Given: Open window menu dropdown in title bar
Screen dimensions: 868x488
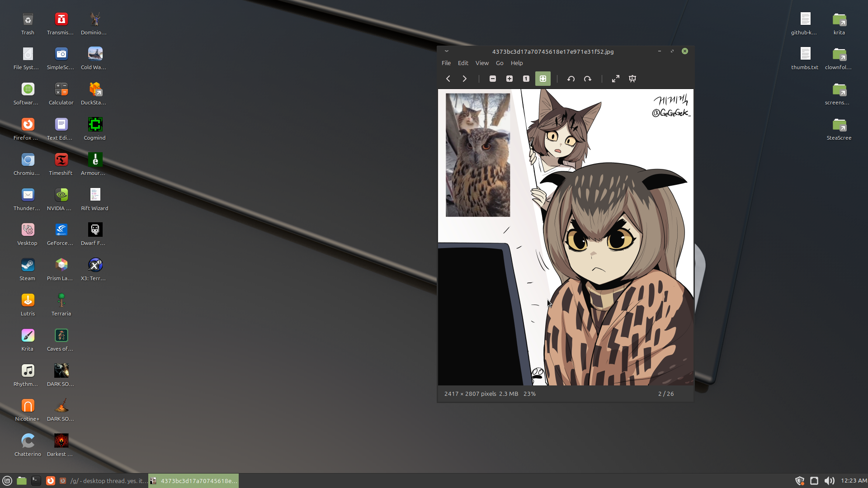Looking at the screenshot, I should pos(447,51).
